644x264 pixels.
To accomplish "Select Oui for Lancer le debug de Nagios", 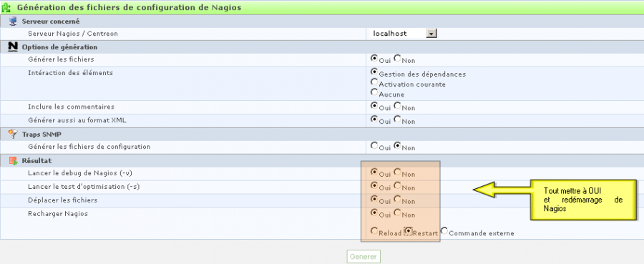I will tap(374, 172).
